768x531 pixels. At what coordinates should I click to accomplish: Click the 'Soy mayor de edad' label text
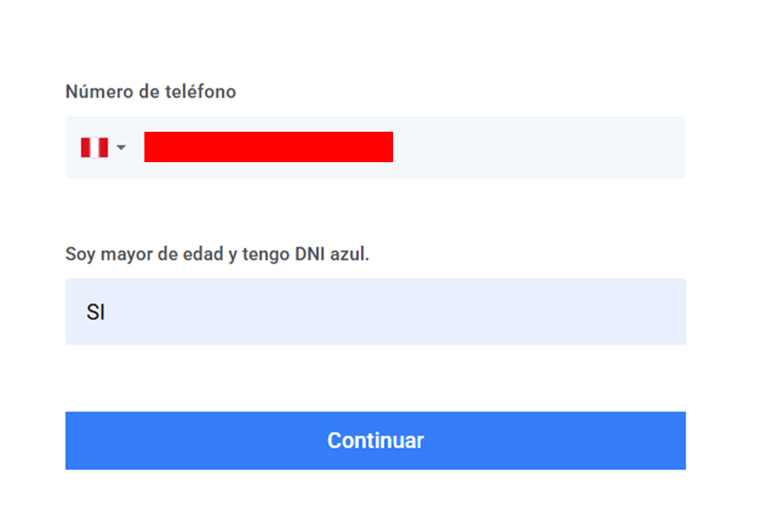144,254
